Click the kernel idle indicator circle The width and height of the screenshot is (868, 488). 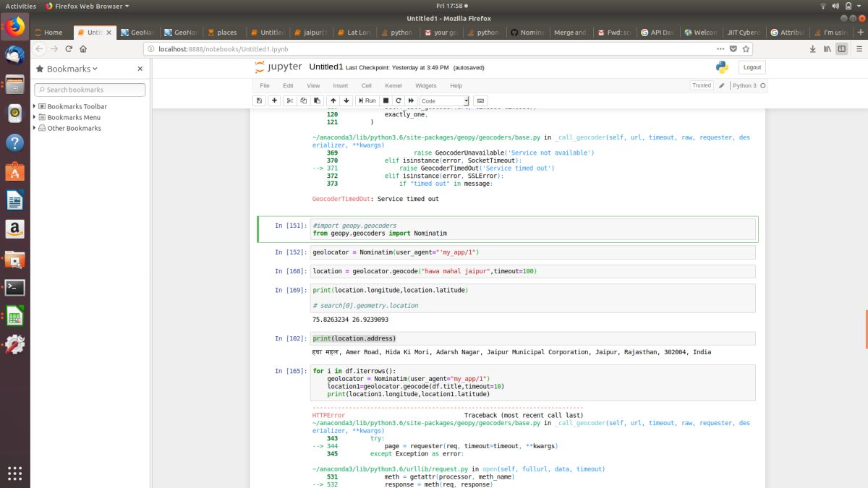click(x=762, y=85)
